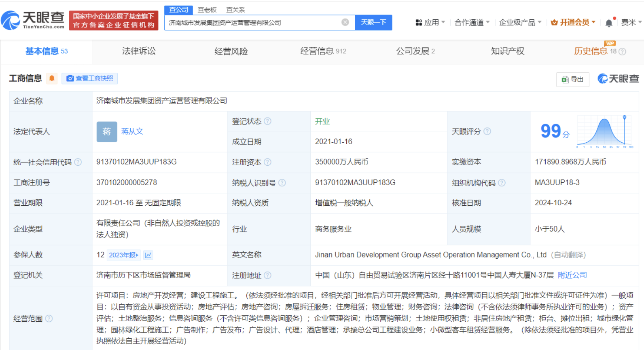Open legal representative 蒋从文 link

pos(132,131)
